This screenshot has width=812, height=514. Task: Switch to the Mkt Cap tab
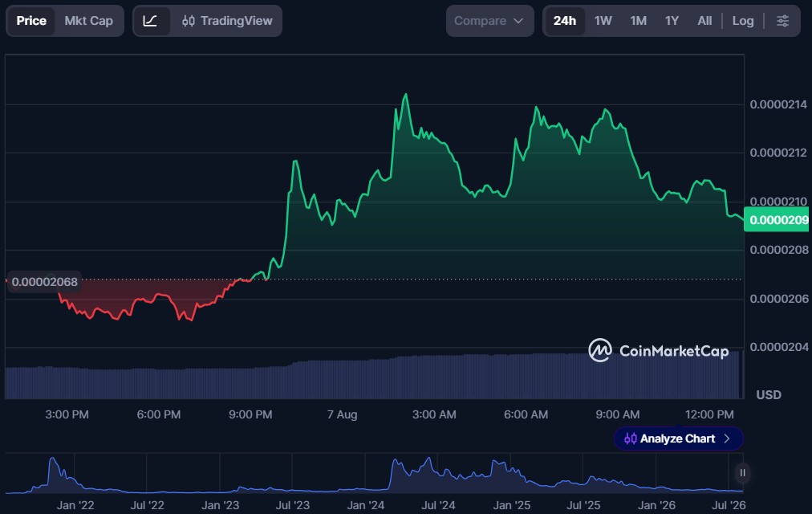[x=88, y=21]
